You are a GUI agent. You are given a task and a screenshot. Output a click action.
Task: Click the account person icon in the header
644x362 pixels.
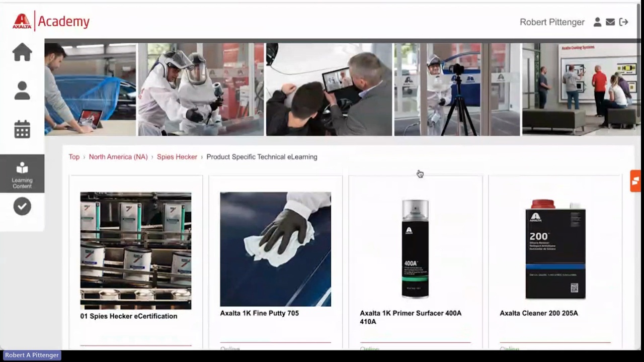[x=597, y=22]
